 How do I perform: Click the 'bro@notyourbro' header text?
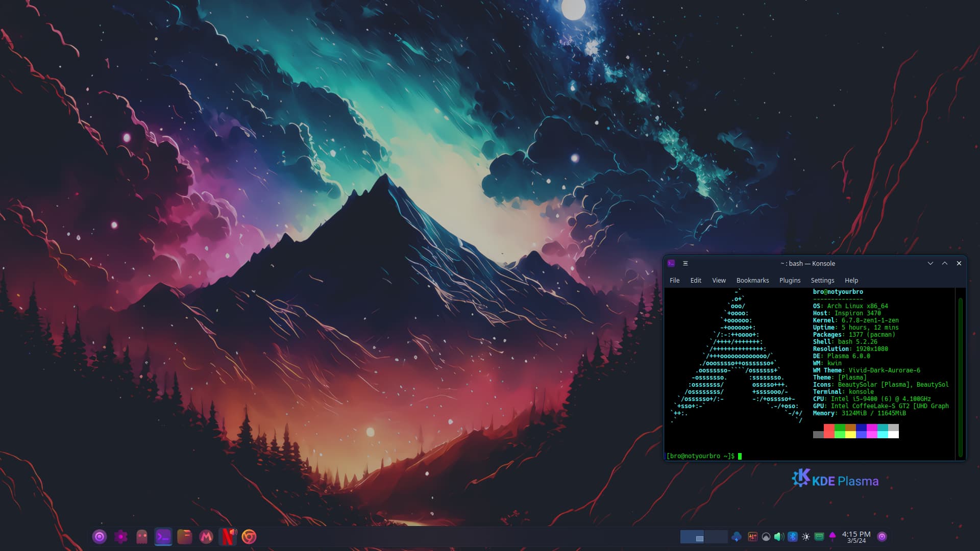coord(838,292)
